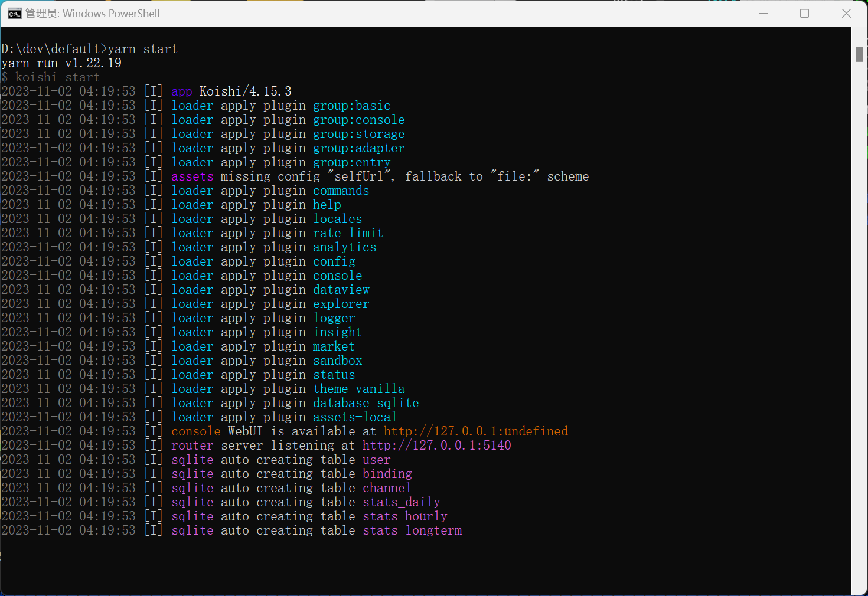Screen dimensions: 868x596
Task: Open the http://127.0.0.1:undefined WebUI URL
Action: pos(476,431)
